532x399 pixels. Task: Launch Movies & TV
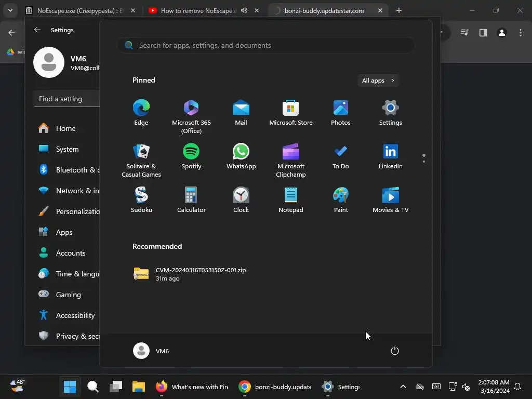coord(391,200)
